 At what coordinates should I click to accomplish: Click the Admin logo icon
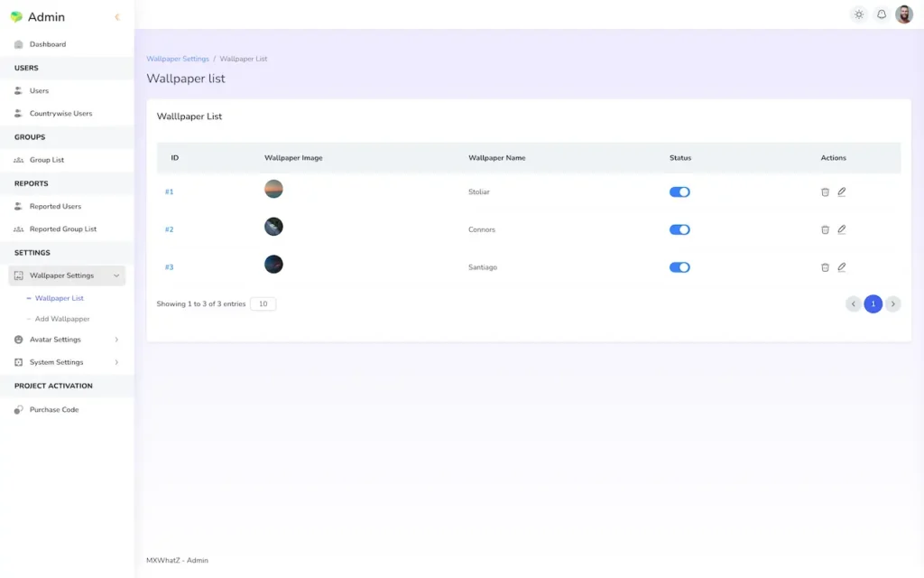click(16, 16)
